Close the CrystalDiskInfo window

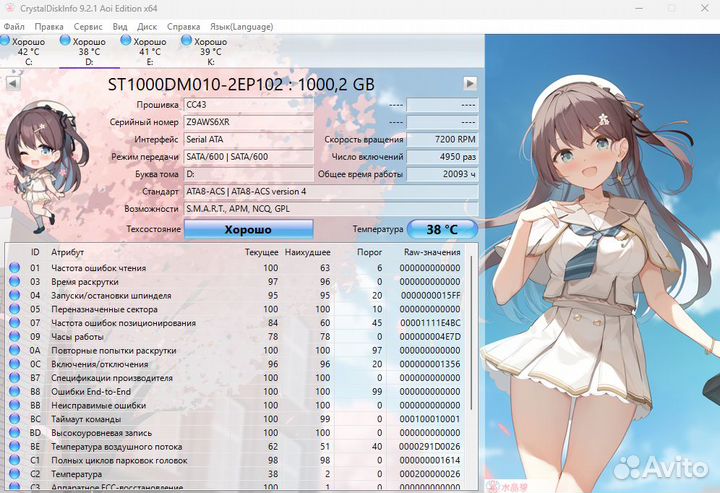coord(704,8)
